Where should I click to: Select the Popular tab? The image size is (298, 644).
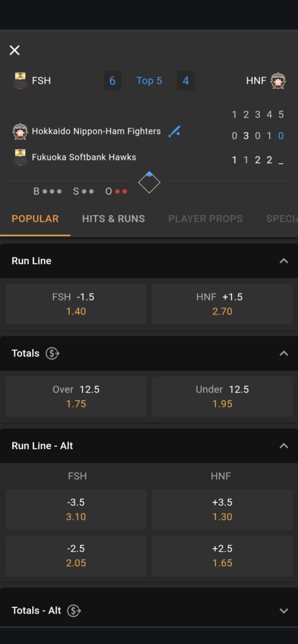(x=35, y=219)
